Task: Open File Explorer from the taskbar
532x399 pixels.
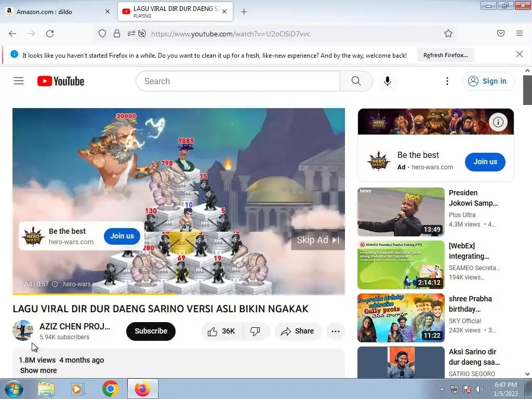Action: [x=46, y=389]
